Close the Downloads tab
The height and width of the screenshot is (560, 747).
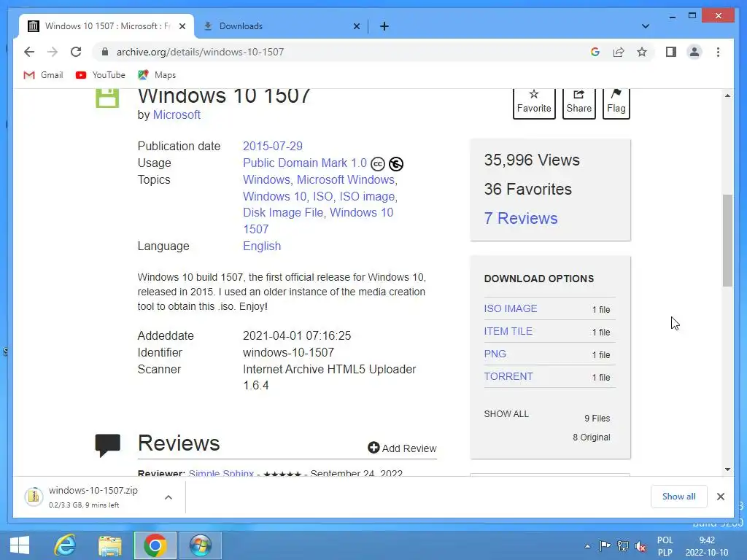[356, 26]
